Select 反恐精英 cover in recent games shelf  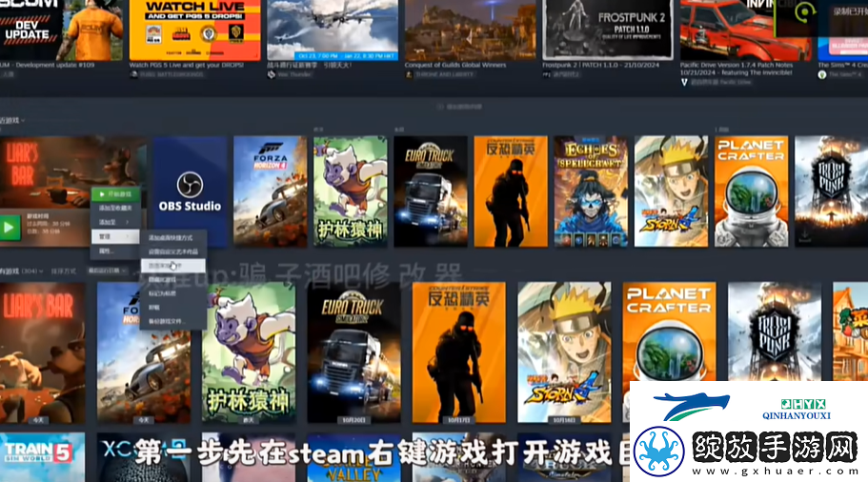(x=511, y=191)
